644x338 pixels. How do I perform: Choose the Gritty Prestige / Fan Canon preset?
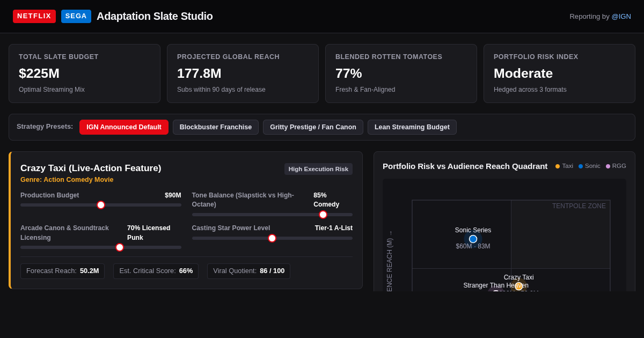coord(313,127)
